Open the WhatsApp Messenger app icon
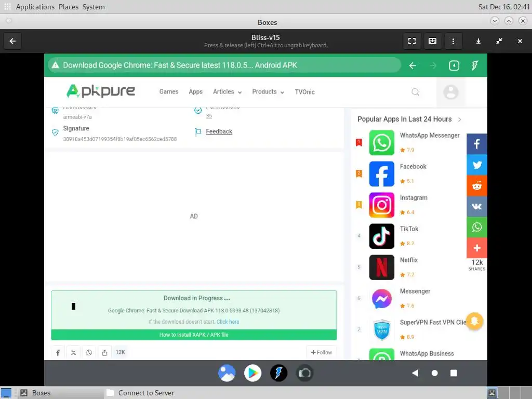 coord(382,142)
